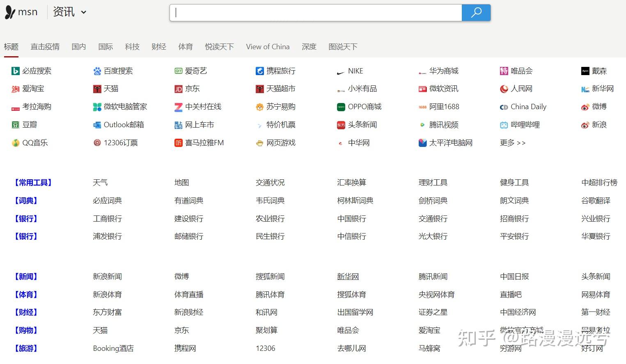Open the 有道词典 link
Viewport: 626px width, 364px height.
click(189, 201)
